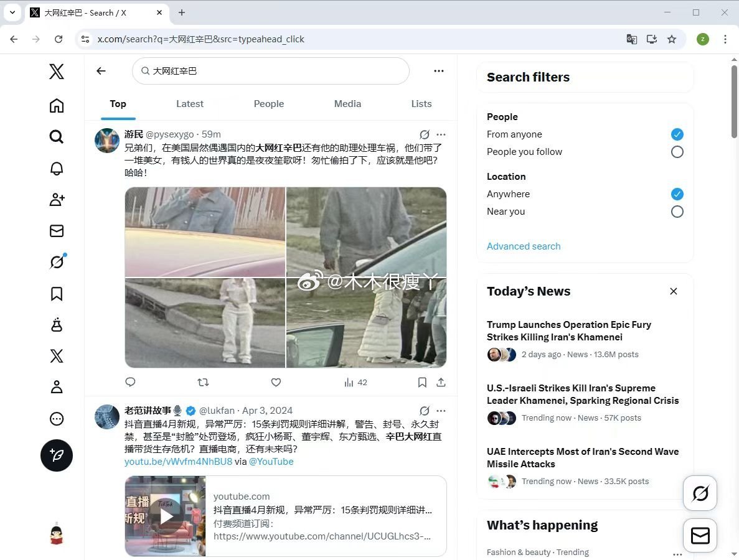Image resolution: width=739 pixels, height=560 pixels.
Task: Bookmark 游民 post
Action: [x=422, y=382]
